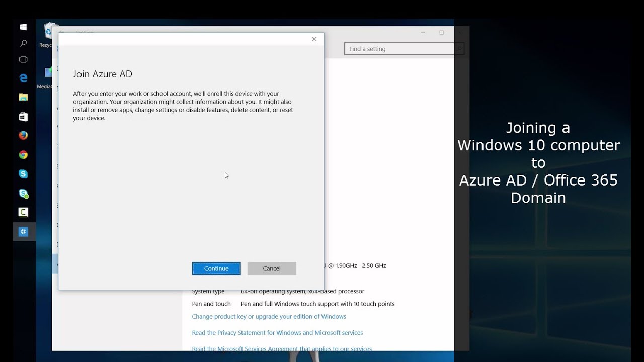Cancel the Join Azure AD dialog
644x362 pixels.
[x=272, y=268]
